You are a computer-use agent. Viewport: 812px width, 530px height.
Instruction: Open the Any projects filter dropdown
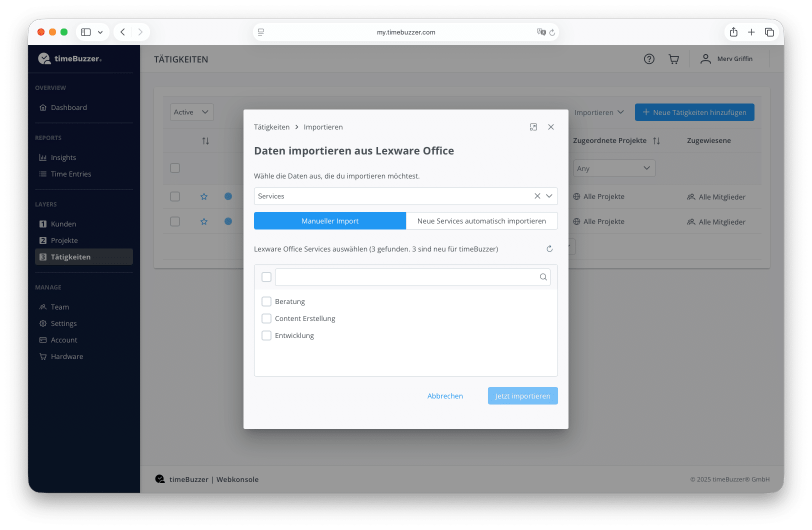point(614,168)
